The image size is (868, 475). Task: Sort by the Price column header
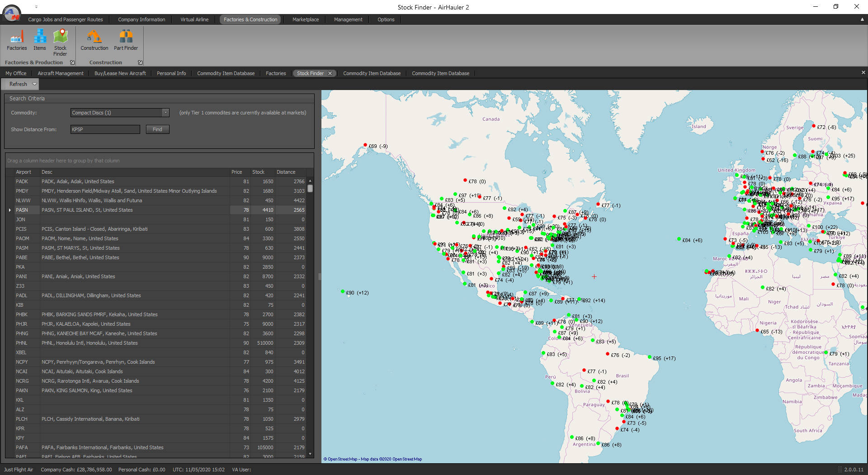pos(236,172)
